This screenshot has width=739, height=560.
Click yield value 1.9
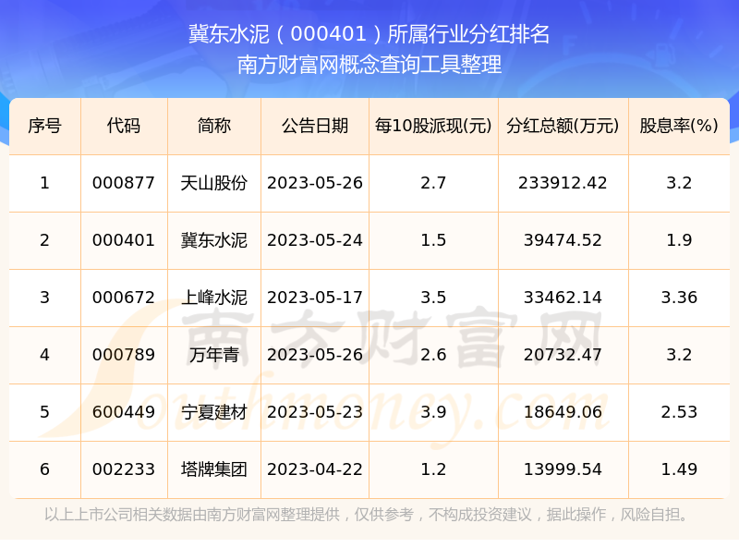[x=679, y=240]
